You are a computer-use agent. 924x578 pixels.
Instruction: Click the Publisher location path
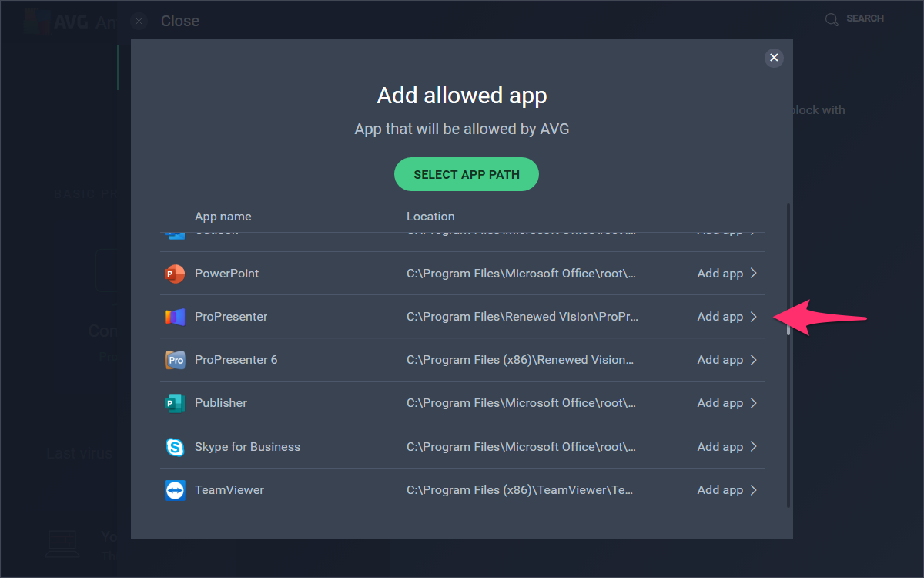pos(521,403)
